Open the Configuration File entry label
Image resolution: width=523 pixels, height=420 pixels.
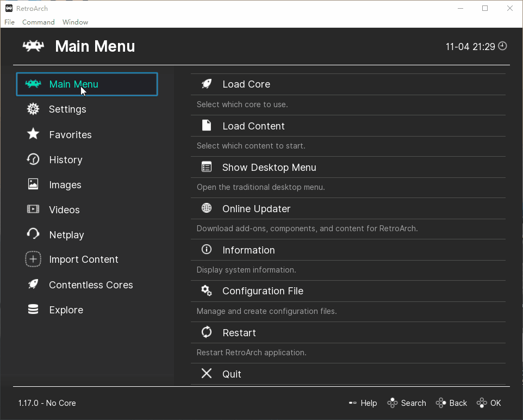[x=263, y=291]
